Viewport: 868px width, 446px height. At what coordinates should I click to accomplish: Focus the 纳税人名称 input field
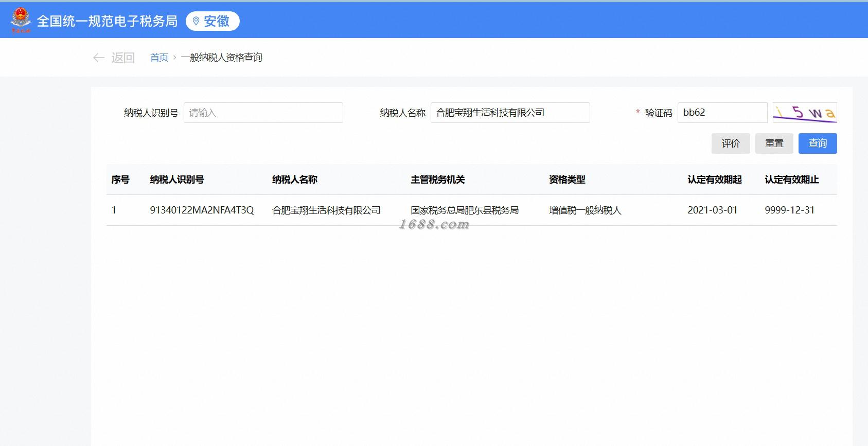point(510,113)
